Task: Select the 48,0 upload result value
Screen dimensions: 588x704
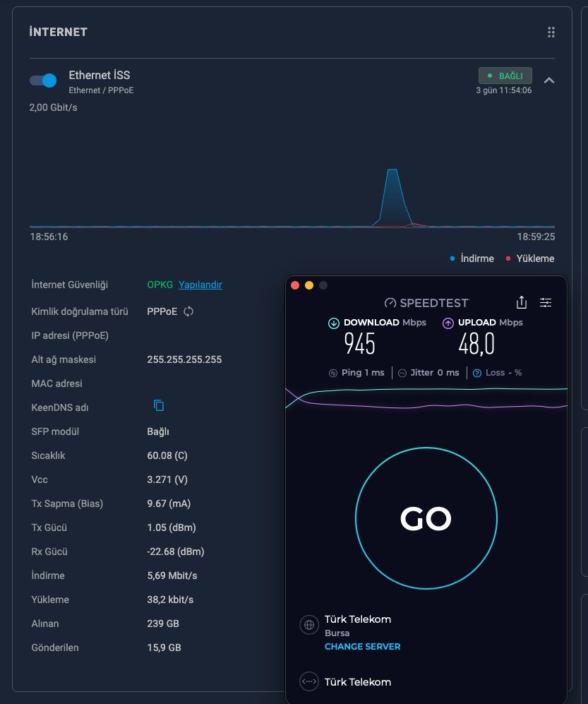Action: click(476, 344)
